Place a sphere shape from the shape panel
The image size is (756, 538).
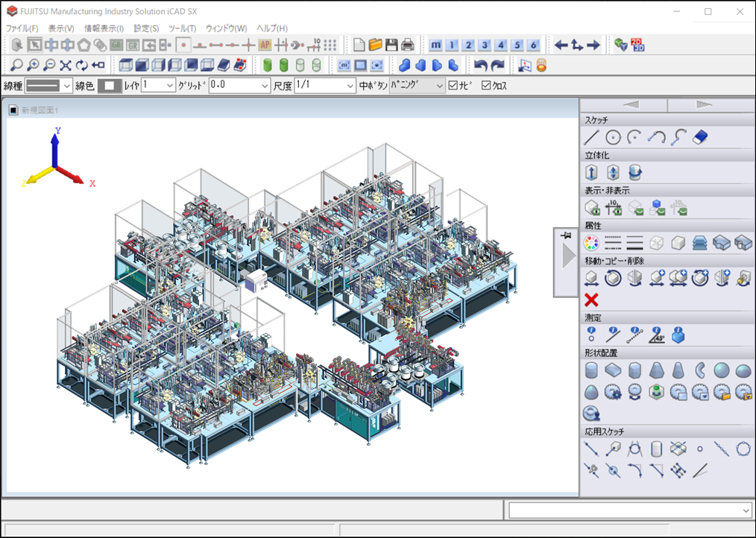pos(721,370)
